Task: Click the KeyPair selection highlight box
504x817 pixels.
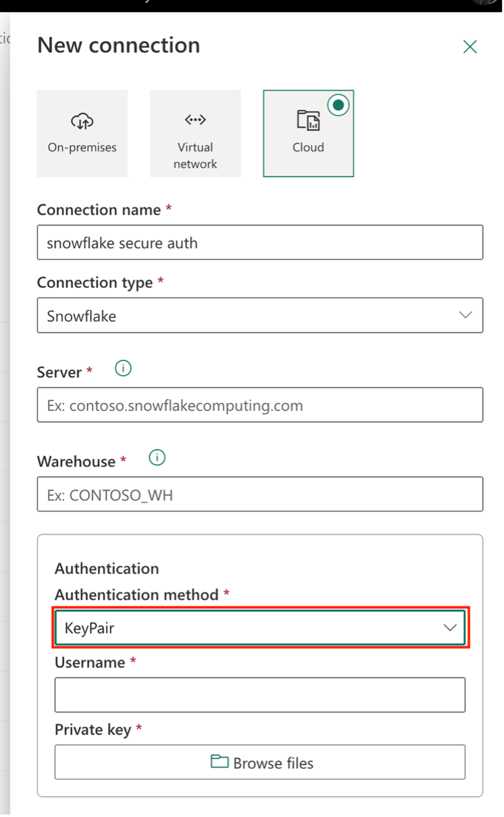Action: pyautogui.click(x=260, y=627)
